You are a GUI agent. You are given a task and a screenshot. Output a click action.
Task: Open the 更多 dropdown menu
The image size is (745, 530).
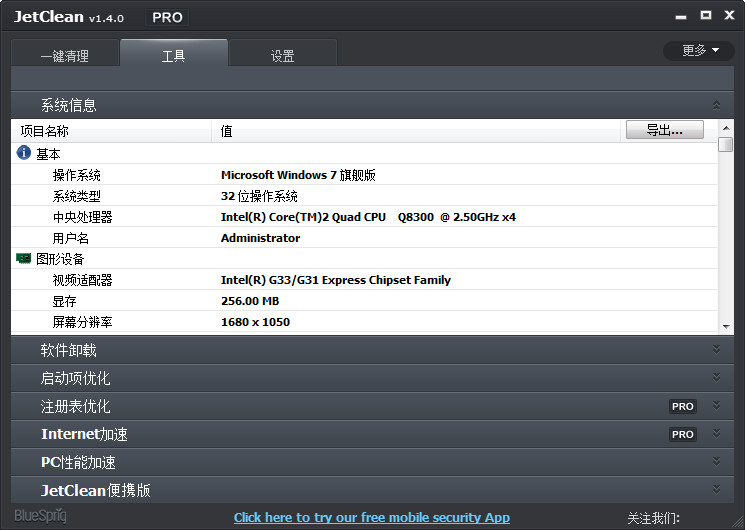click(x=699, y=50)
